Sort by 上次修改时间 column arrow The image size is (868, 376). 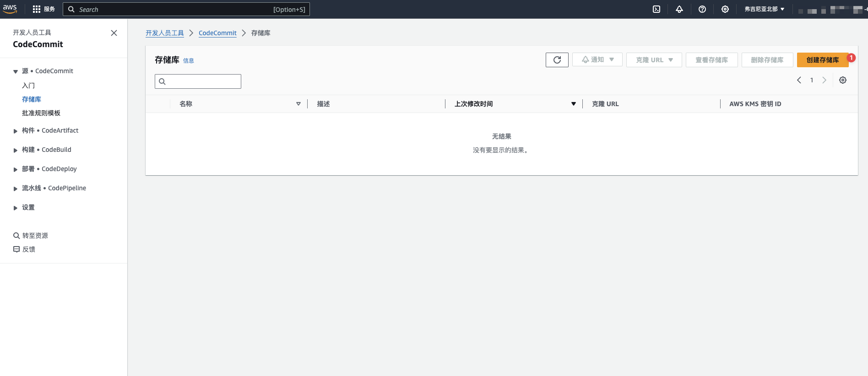(573, 104)
